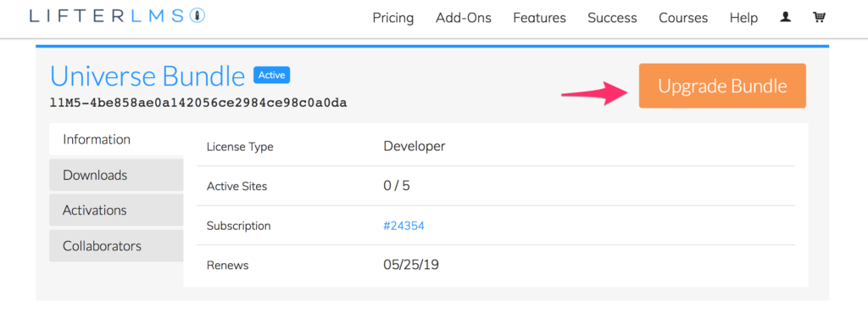Open subscription #24354 link

[x=403, y=226]
